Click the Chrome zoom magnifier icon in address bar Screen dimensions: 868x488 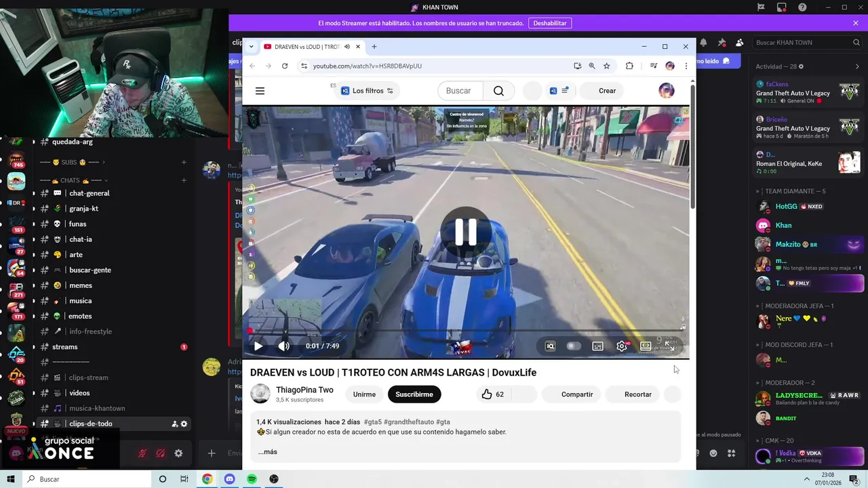[592, 66]
